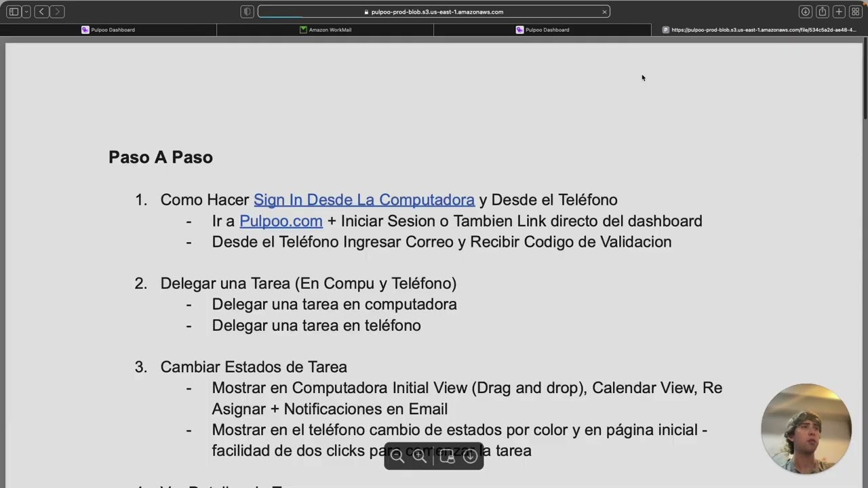Show the tab overview grid
The image size is (868, 488).
856,12
